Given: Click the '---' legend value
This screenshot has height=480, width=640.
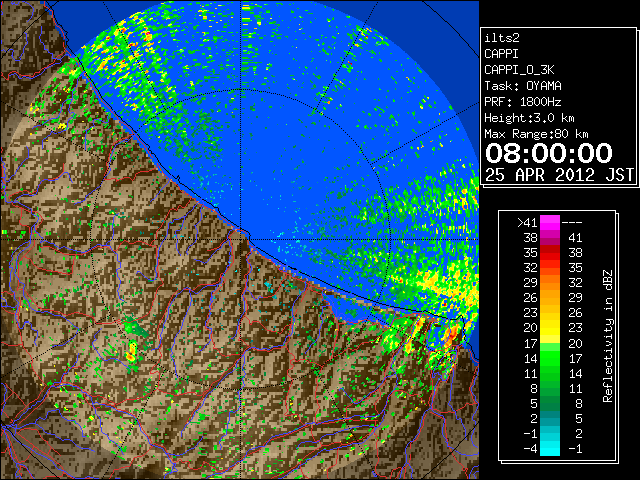Looking at the screenshot, I should point(572,223).
